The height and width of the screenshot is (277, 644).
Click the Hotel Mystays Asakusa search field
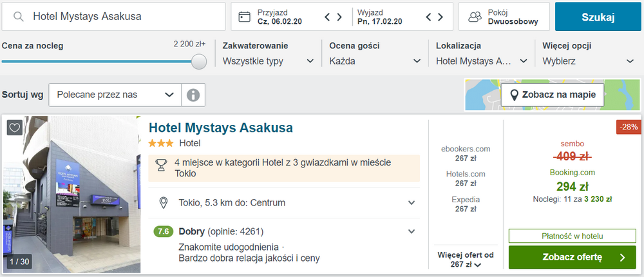[114, 17]
